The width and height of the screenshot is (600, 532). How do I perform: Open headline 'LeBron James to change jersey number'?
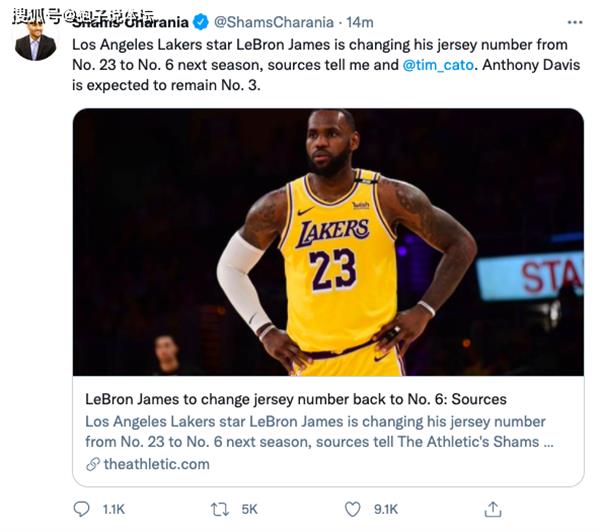pyautogui.click(x=296, y=399)
